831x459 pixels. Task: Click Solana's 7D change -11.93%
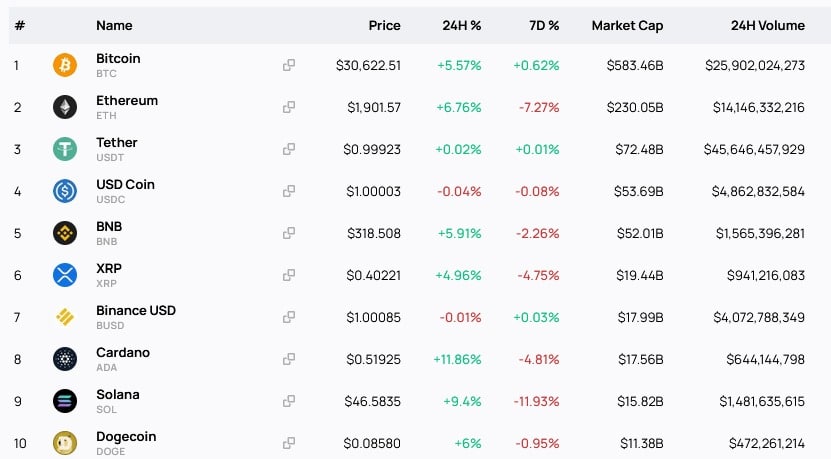[536, 401]
